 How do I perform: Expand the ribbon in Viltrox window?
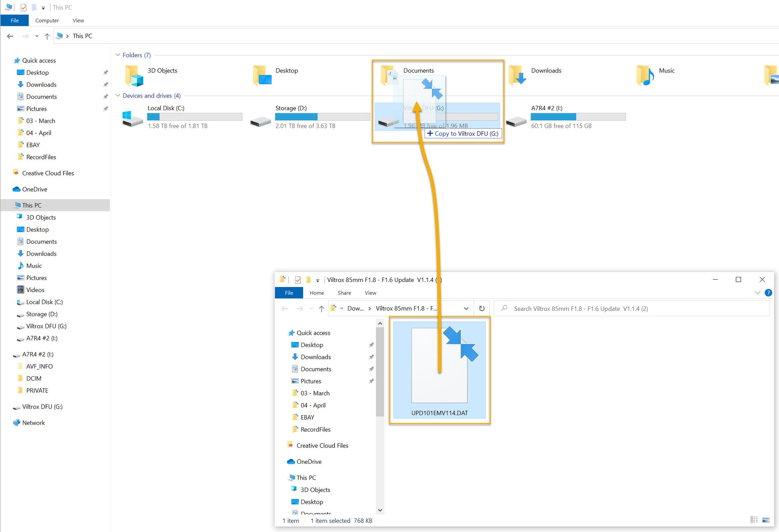point(757,292)
